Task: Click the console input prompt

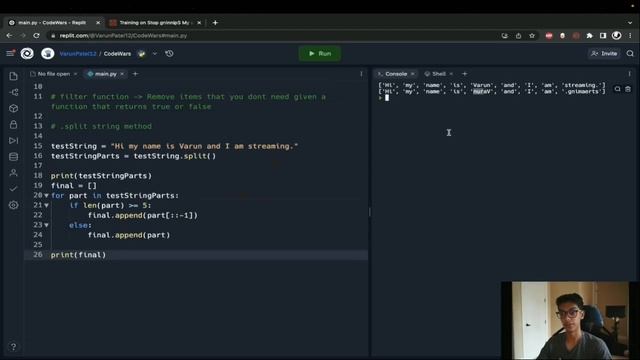Action: pyautogui.click(x=387, y=98)
